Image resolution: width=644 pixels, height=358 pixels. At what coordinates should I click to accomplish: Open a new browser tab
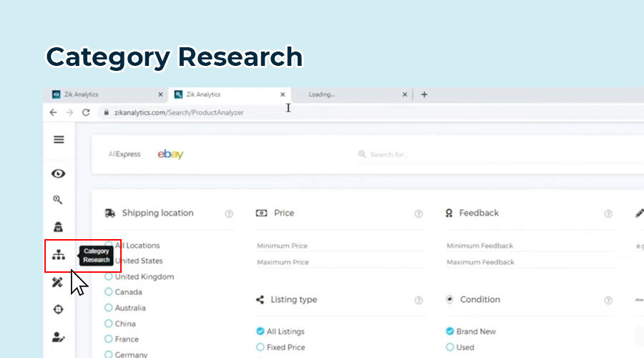tap(424, 95)
